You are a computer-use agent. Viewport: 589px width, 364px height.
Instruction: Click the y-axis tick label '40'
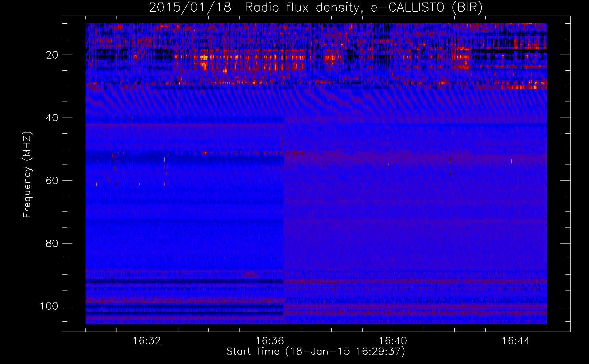pos(52,118)
